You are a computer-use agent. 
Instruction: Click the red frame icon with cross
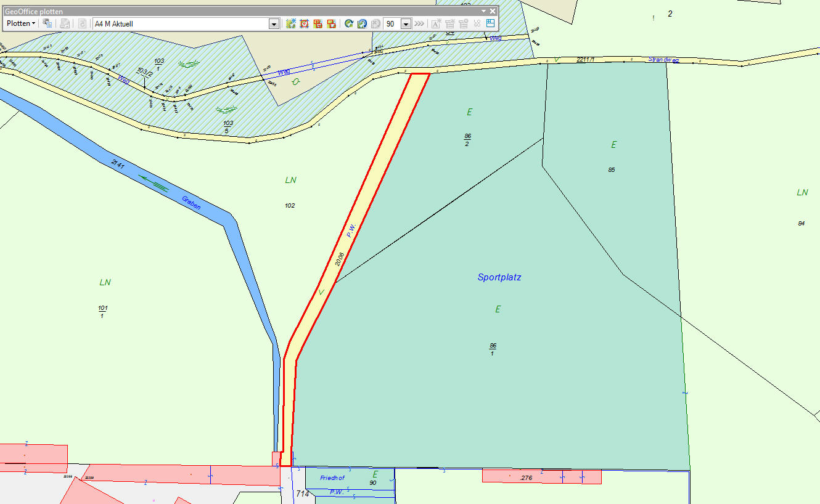coord(304,23)
